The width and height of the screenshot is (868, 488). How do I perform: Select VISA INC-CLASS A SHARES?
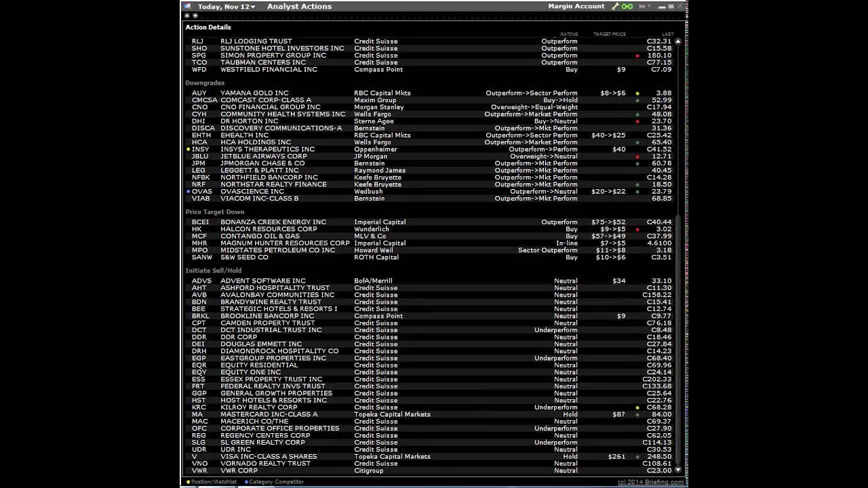click(269, 457)
